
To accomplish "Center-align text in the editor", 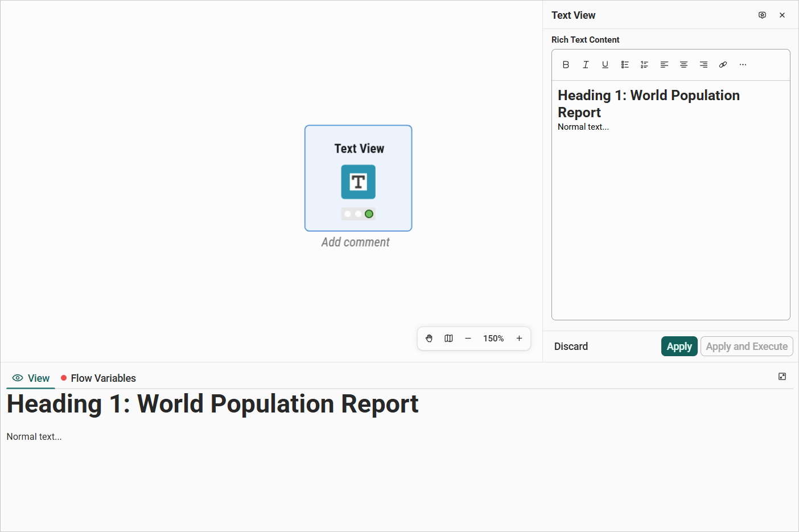I will [x=683, y=65].
